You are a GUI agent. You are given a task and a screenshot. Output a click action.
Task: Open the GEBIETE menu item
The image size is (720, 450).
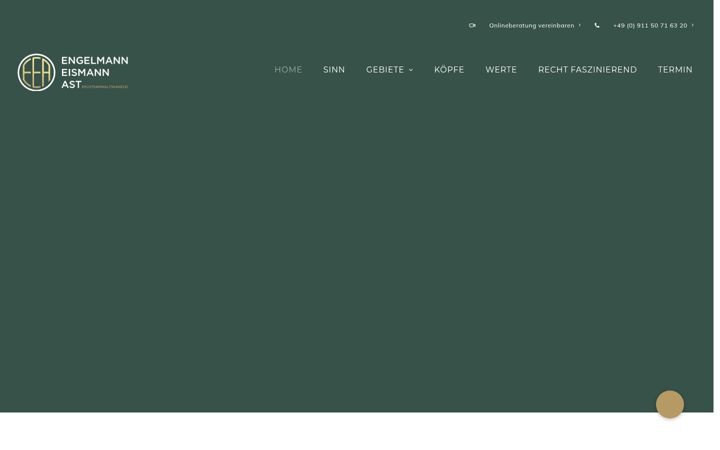click(x=385, y=70)
